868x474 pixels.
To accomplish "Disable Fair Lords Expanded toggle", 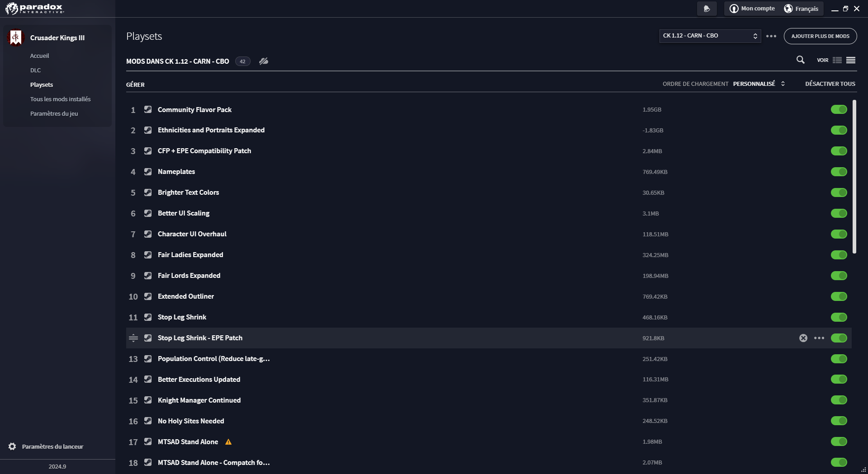I will (839, 276).
